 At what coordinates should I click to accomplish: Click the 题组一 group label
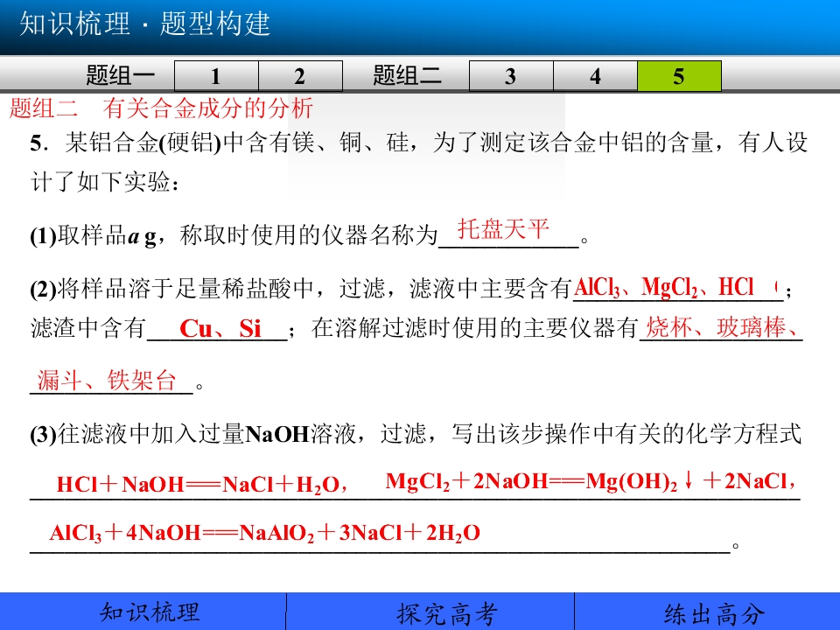tap(121, 75)
